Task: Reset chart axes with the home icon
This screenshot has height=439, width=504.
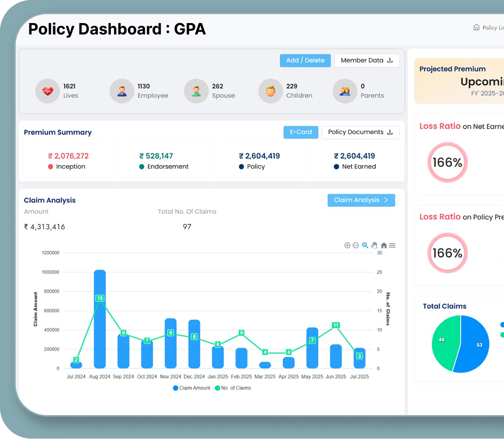Action: (x=384, y=245)
